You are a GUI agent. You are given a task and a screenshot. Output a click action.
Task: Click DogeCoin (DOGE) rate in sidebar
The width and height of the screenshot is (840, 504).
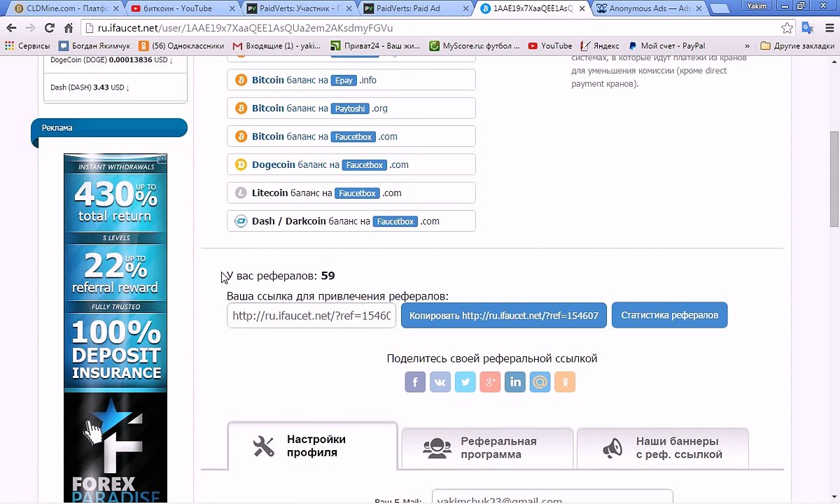pyautogui.click(x=111, y=60)
